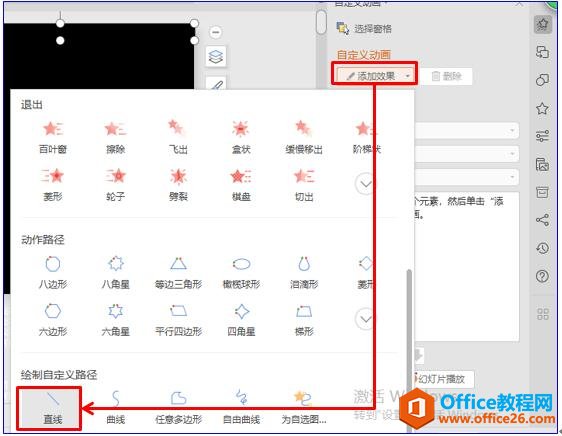The height and width of the screenshot is (436, 562).
Task: Draw a custom 曲线 path
Action: click(x=115, y=408)
